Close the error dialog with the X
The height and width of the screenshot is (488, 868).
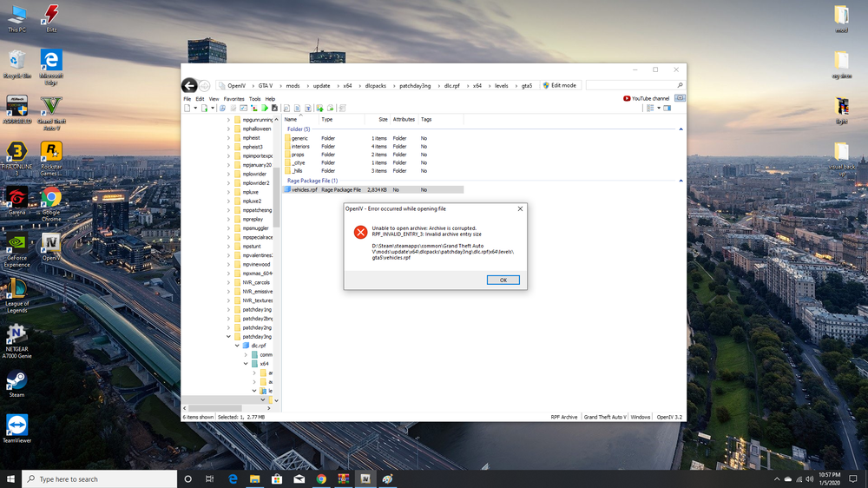pos(520,208)
